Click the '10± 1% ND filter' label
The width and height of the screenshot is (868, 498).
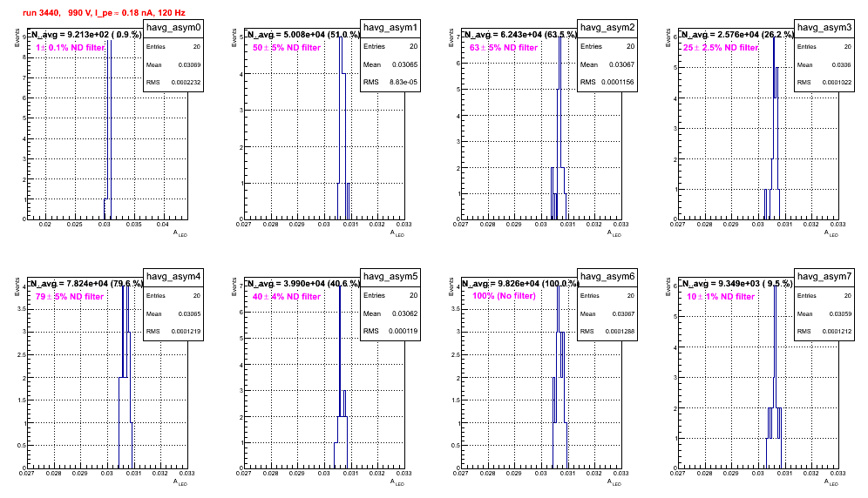(x=721, y=297)
